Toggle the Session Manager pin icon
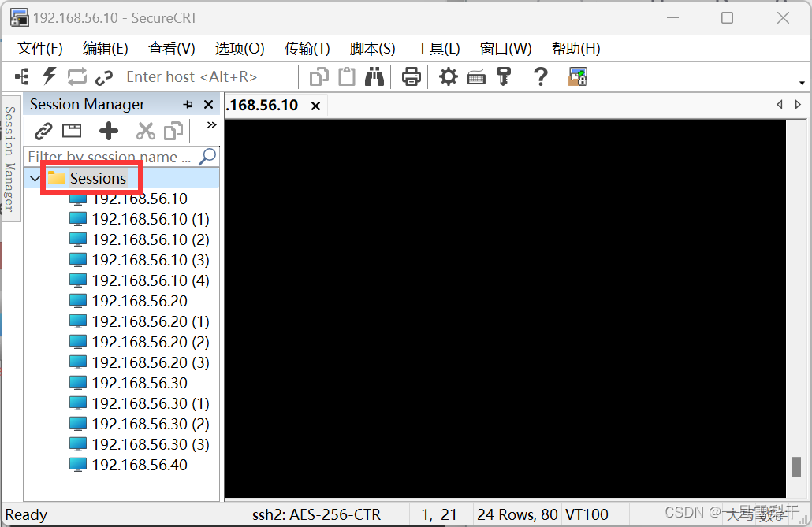 click(189, 103)
